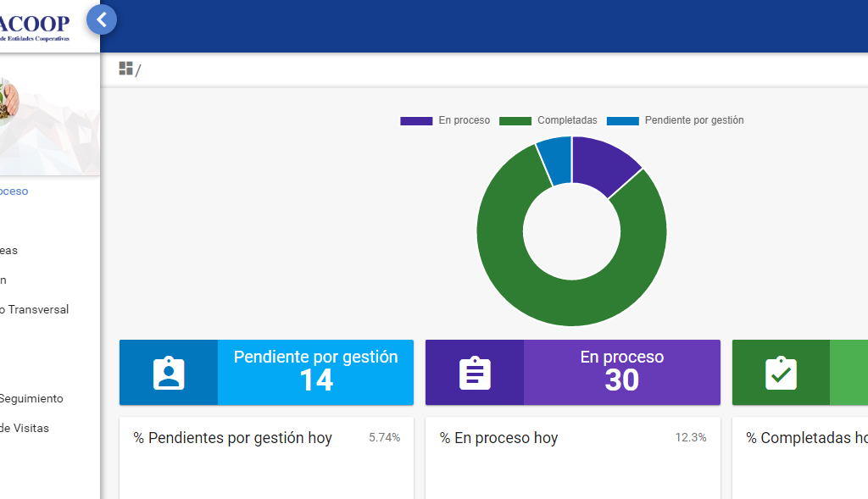Screen dimensions: 868x499
Task: Open the En proceso 30 count
Action: tap(621, 380)
